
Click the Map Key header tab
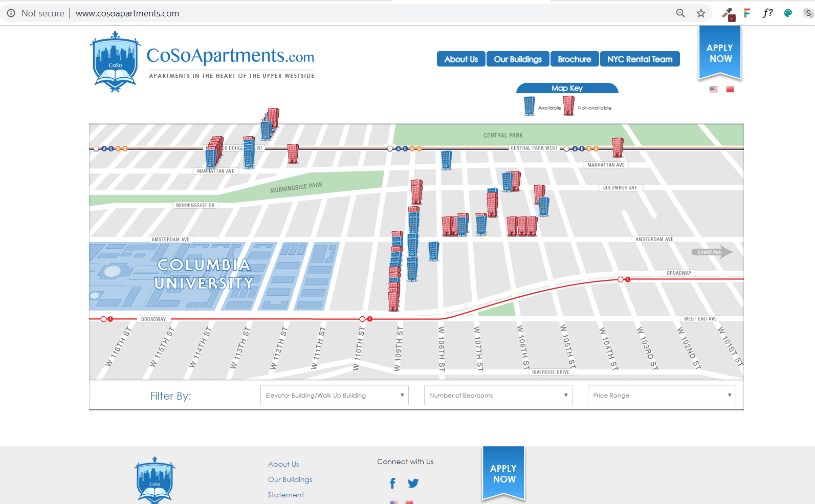click(x=567, y=88)
